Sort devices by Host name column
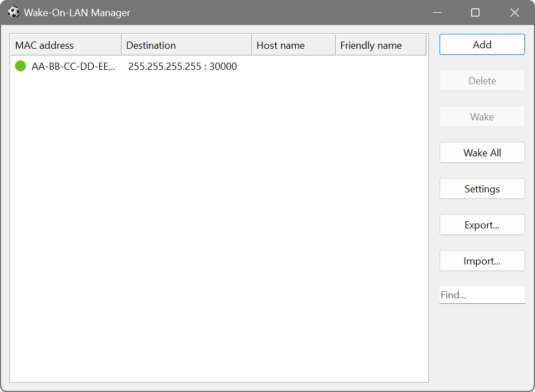Screen dimensions: 535x392 [x=293, y=44]
